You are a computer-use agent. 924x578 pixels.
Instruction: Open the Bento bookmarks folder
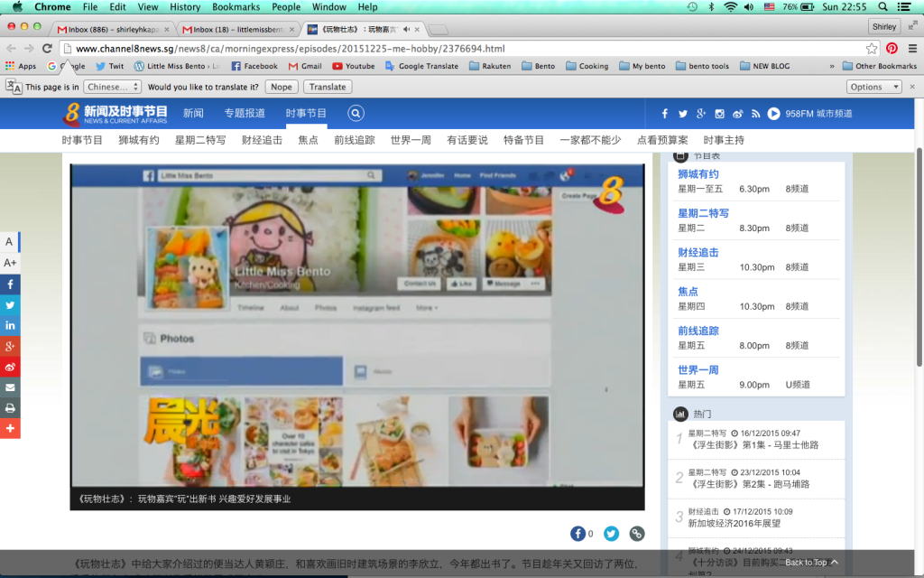tap(538, 66)
